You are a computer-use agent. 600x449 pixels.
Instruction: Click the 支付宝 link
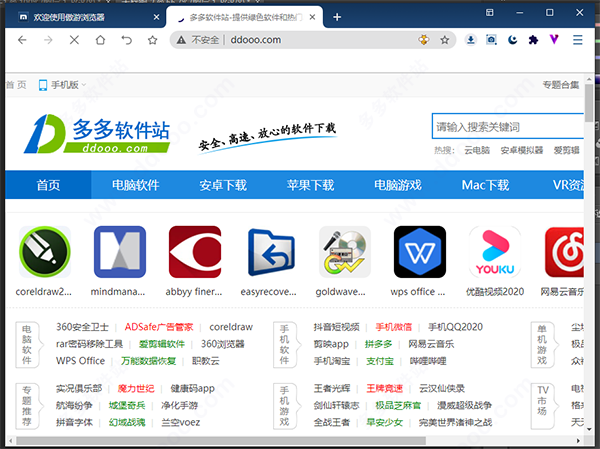380,361
